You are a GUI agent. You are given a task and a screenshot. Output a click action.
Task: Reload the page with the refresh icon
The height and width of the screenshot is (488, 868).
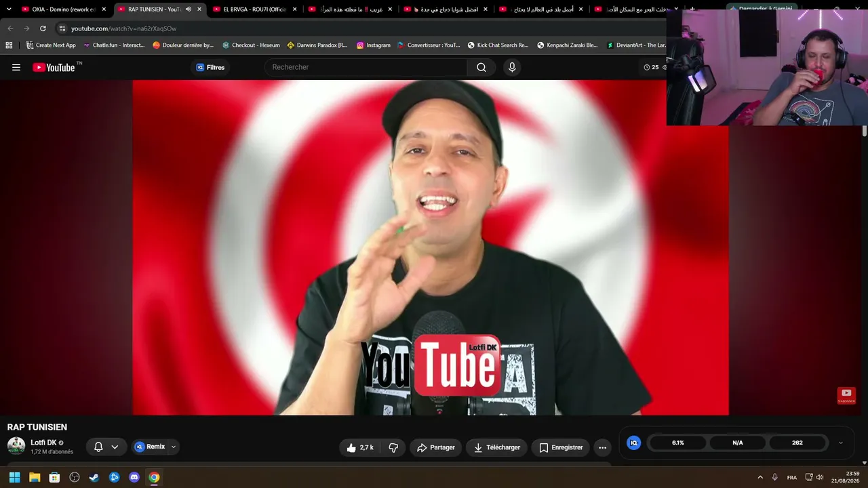[x=43, y=28]
